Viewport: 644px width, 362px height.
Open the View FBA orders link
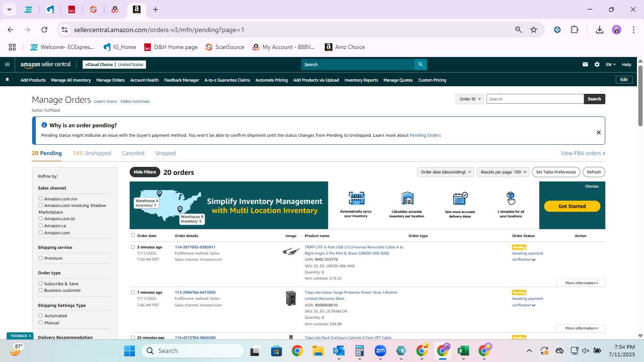[583, 153]
